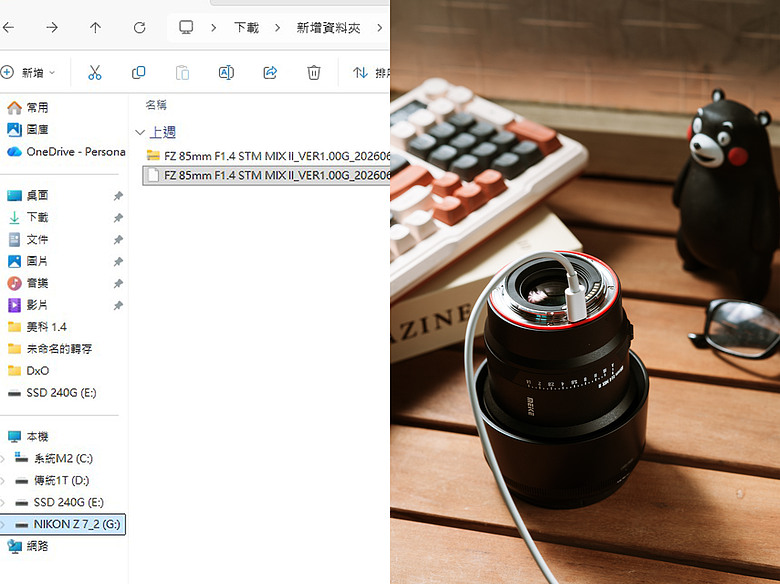Click the Share icon
Viewport: 780px width, 584px height.
(x=270, y=73)
